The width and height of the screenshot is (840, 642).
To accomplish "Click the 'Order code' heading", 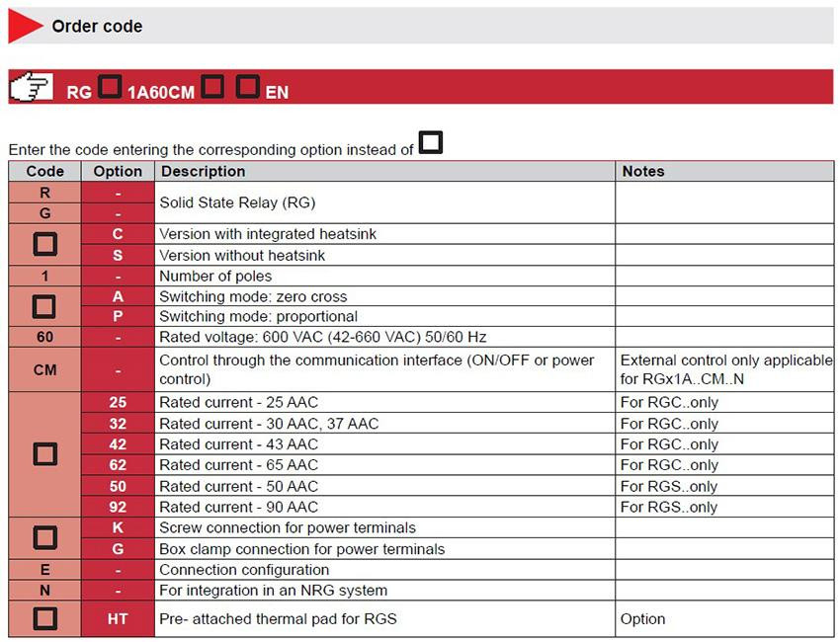I will pyautogui.click(x=97, y=27).
